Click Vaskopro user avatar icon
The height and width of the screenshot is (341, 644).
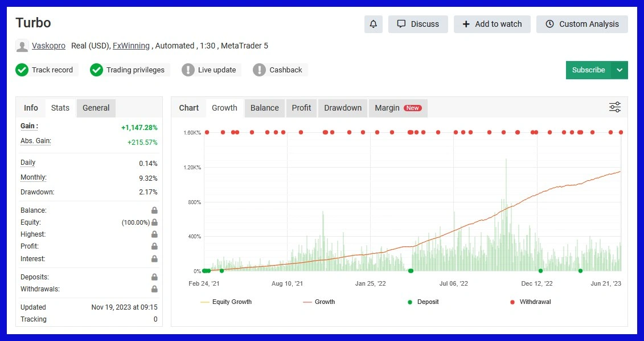coord(22,46)
